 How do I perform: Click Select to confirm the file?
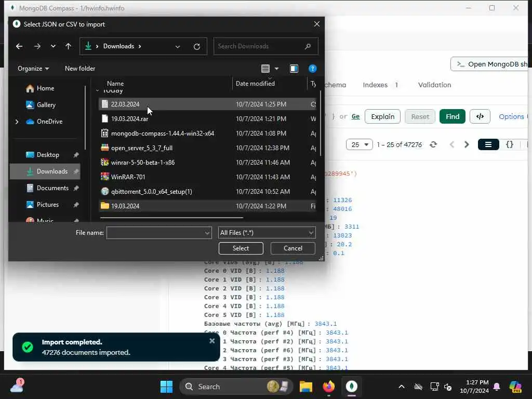[241, 248]
